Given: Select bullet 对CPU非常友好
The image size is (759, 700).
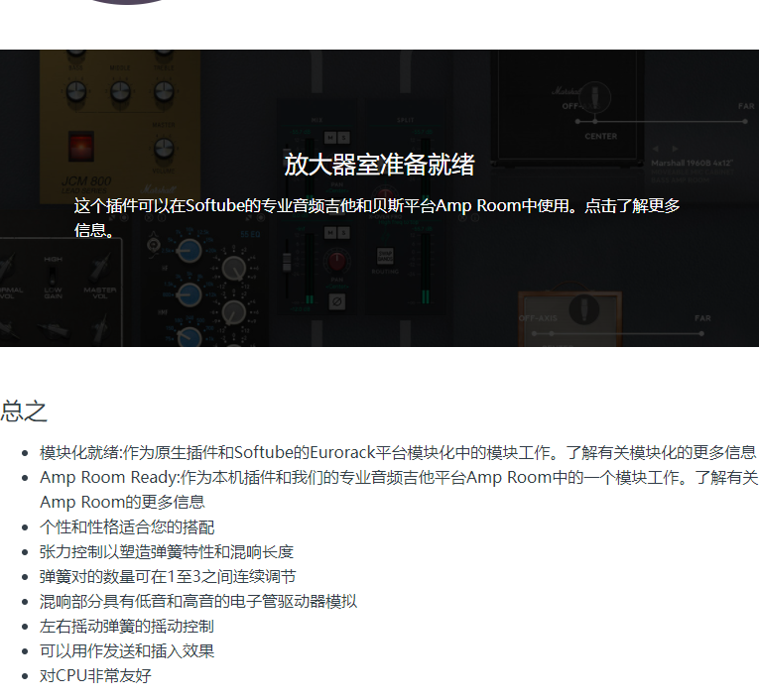Looking at the screenshot, I should click(95, 676).
